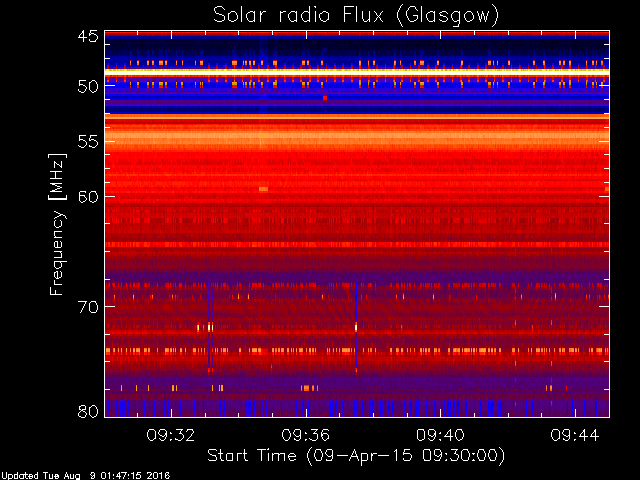The height and width of the screenshot is (480, 640).
Task: Click the 09:40 time label
Action: pyautogui.click(x=440, y=435)
